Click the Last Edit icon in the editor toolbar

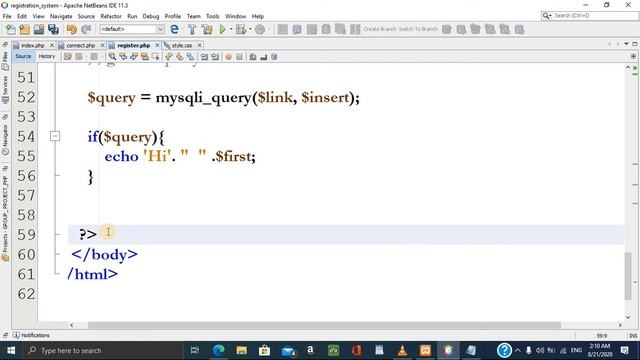pos(68,57)
